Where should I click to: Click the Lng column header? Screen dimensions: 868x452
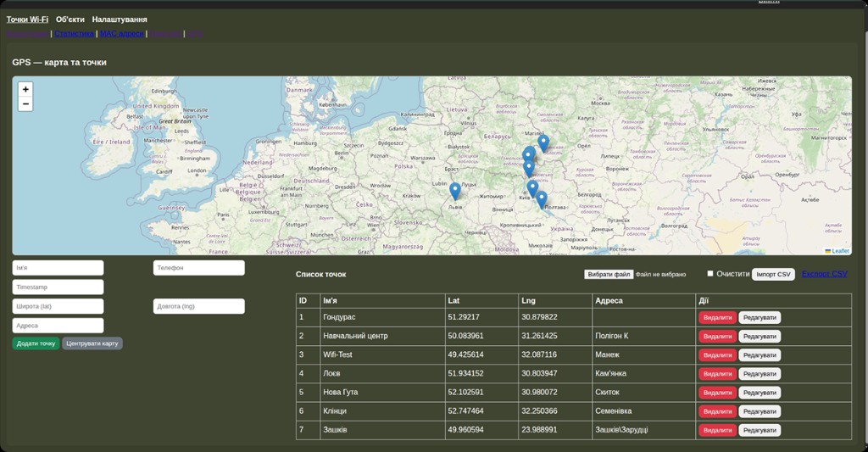tap(555, 301)
